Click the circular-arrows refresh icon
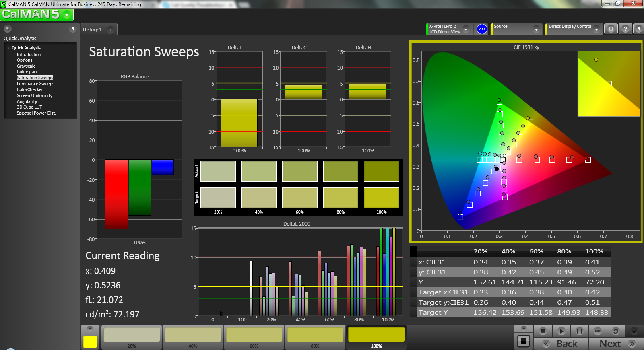Viewport: 644px width, 350px height. (615, 331)
